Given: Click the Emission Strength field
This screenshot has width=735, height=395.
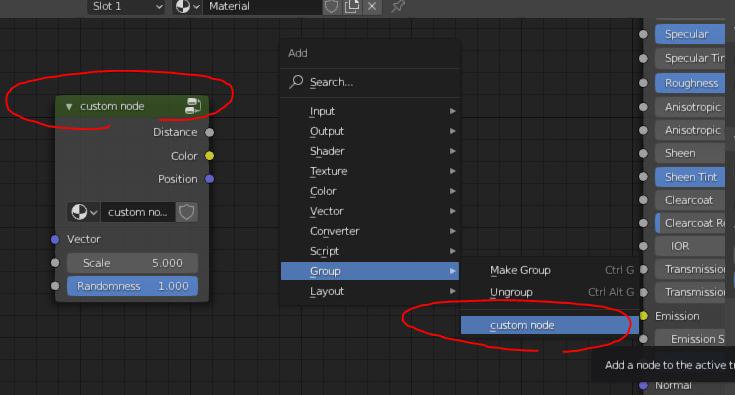Looking at the screenshot, I should pos(690,339).
